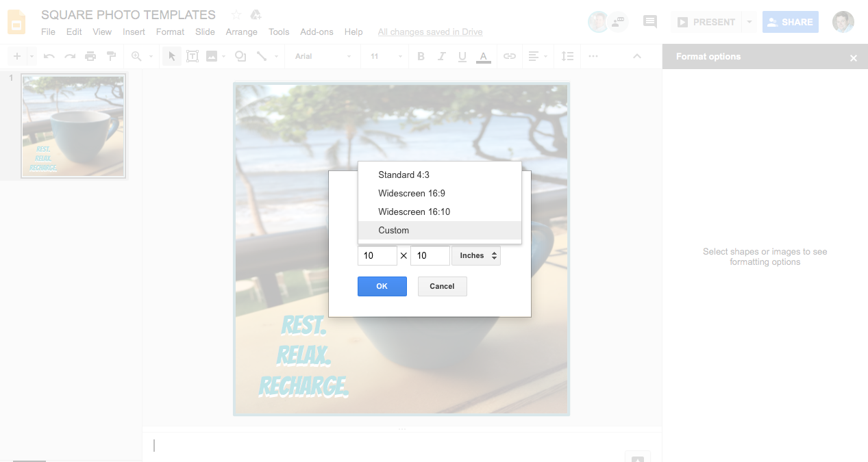Image resolution: width=868 pixels, height=462 pixels.
Task: Open the comment history icon
Action: (x=650, y=22)
